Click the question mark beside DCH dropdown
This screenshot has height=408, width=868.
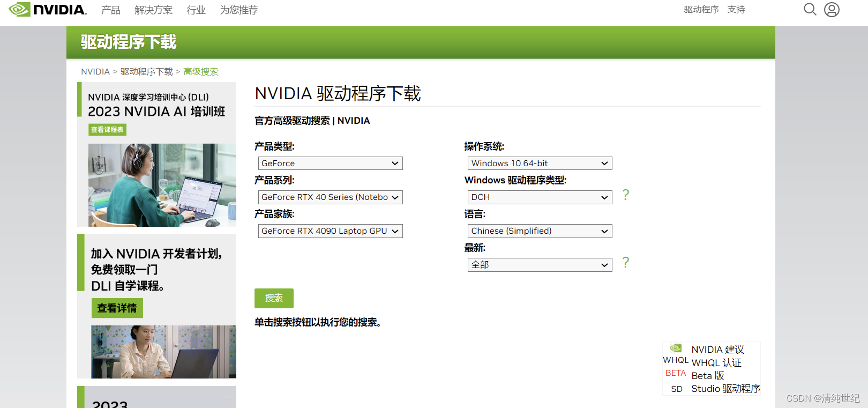626,195
